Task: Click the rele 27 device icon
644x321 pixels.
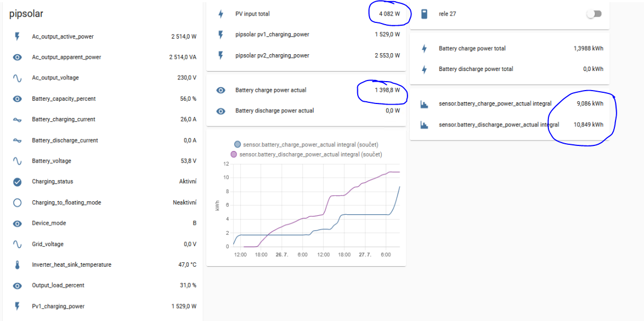Action: click(424, 14)
